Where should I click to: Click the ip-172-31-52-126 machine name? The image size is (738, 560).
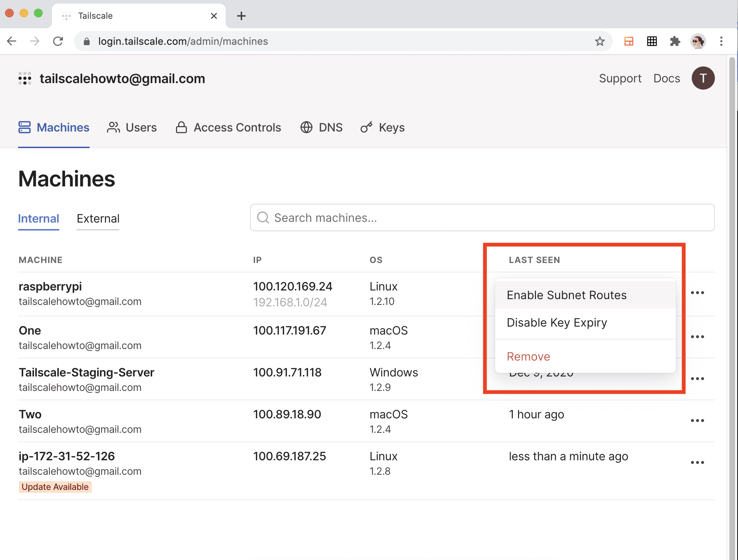tap(66, 456)
